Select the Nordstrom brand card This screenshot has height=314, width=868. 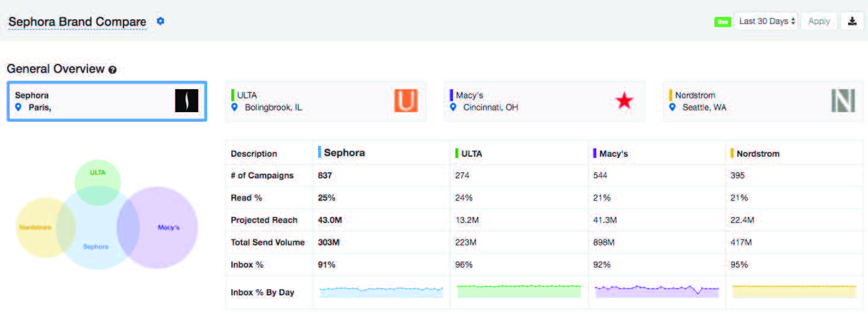click(x=763, y=101)
